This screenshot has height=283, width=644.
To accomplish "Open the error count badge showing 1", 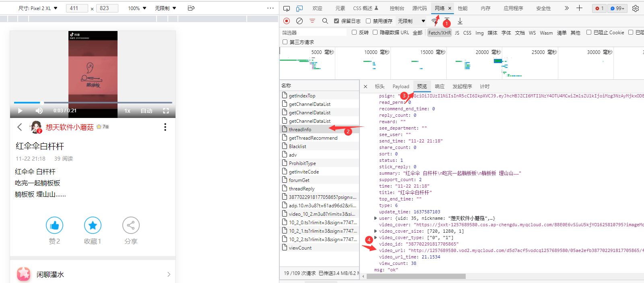I will point(599,8).
